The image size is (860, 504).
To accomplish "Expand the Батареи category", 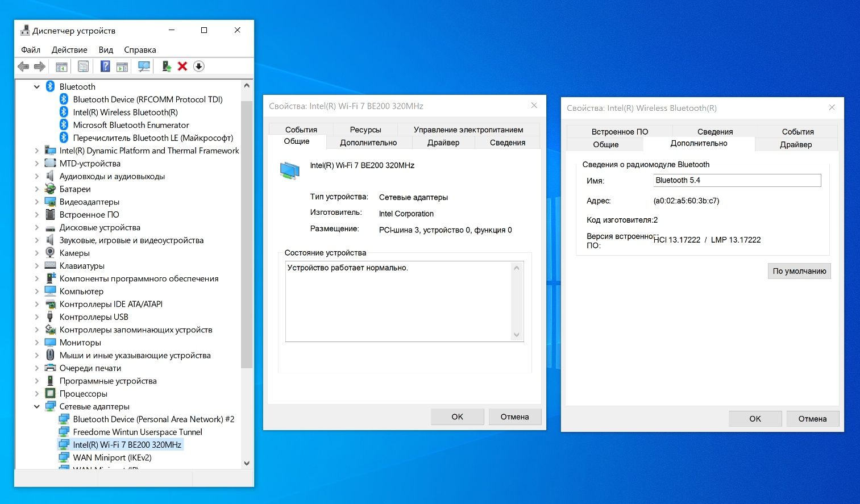I will pos(37,189).
